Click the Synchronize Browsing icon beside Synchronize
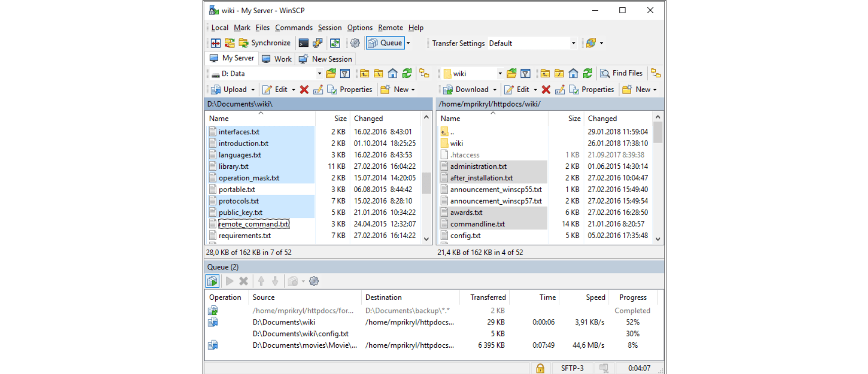Image resolution: width=868 pixels, height=374 pixels. [x=229, y=43]
